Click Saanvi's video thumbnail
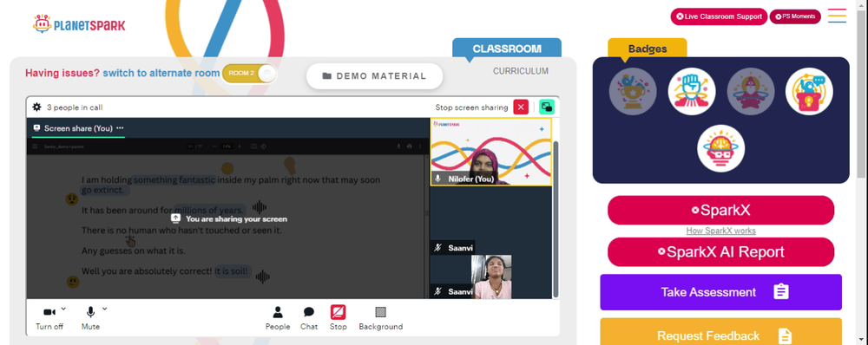Screen dimensions: 868x345 tap(491, 277)
